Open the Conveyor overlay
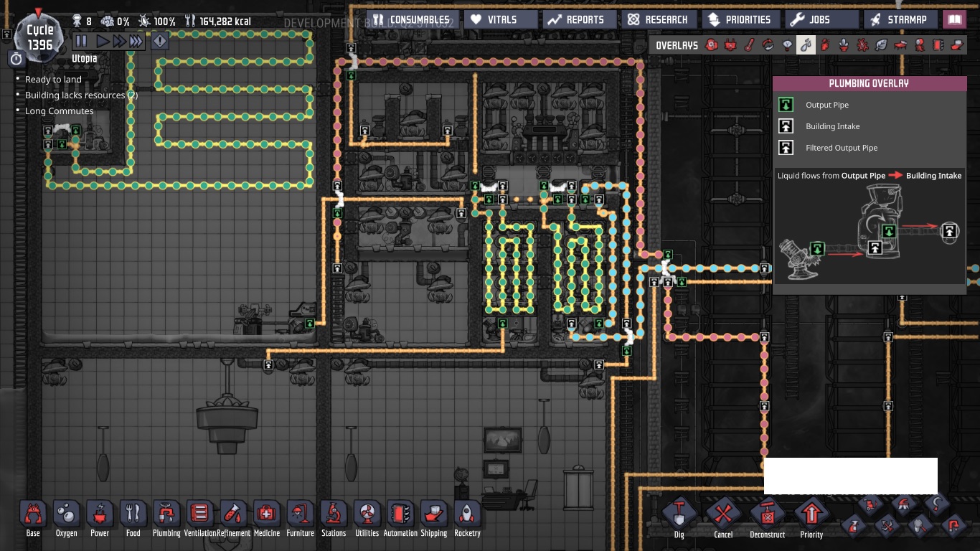This screenshot has width=980, height=551. coord(957,45)
